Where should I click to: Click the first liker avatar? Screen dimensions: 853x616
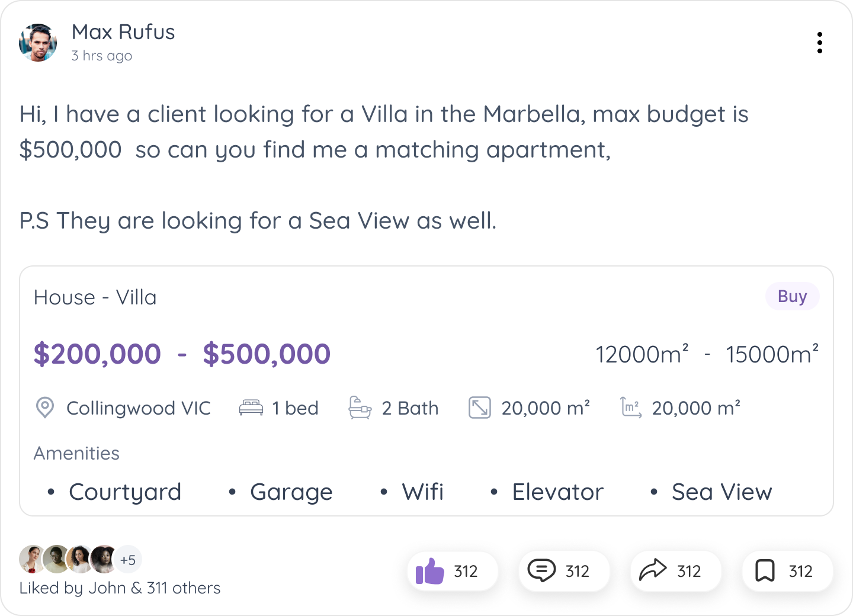tap(32, 559)
